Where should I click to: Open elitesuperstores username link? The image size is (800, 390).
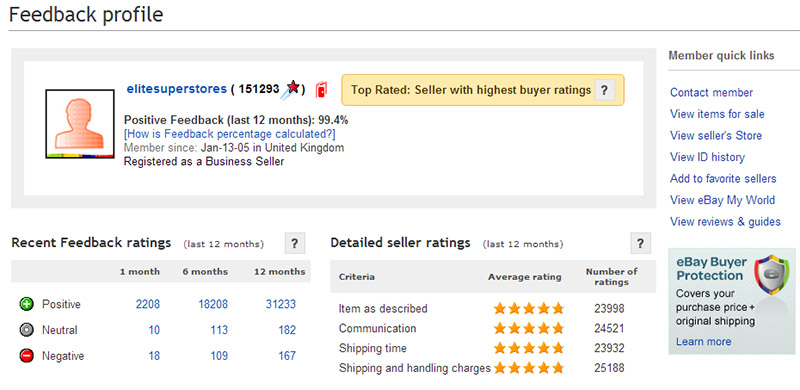(x=177, y=89)
